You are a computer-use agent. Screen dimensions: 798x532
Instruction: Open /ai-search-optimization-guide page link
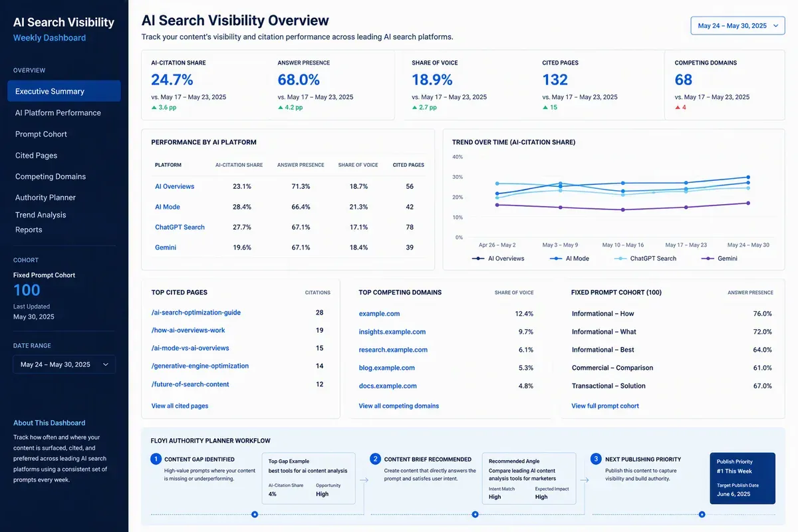(x=196, y=313)
